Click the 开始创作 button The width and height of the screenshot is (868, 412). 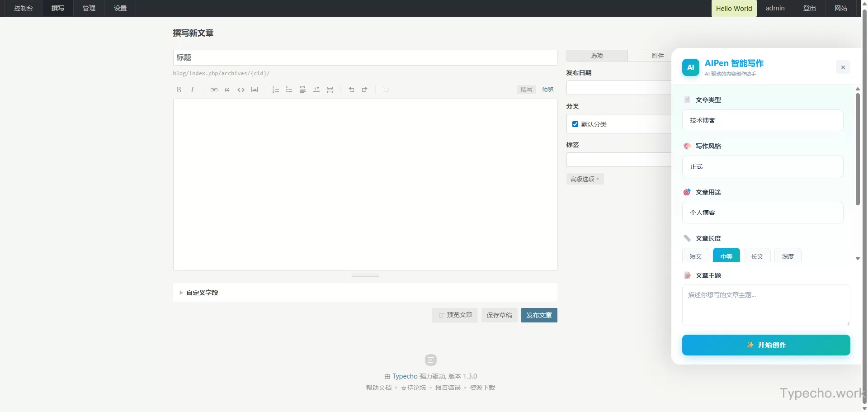pos(766,345)
